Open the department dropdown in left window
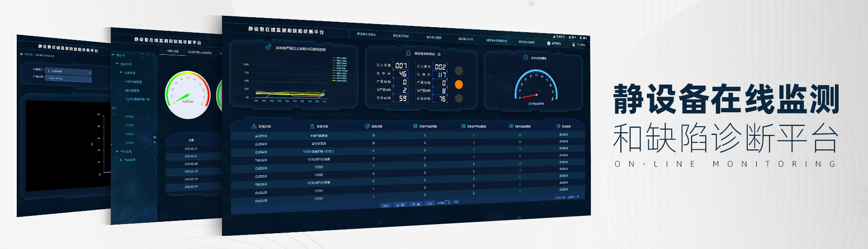This screenshot has width=868, height=249. [68, 72]
